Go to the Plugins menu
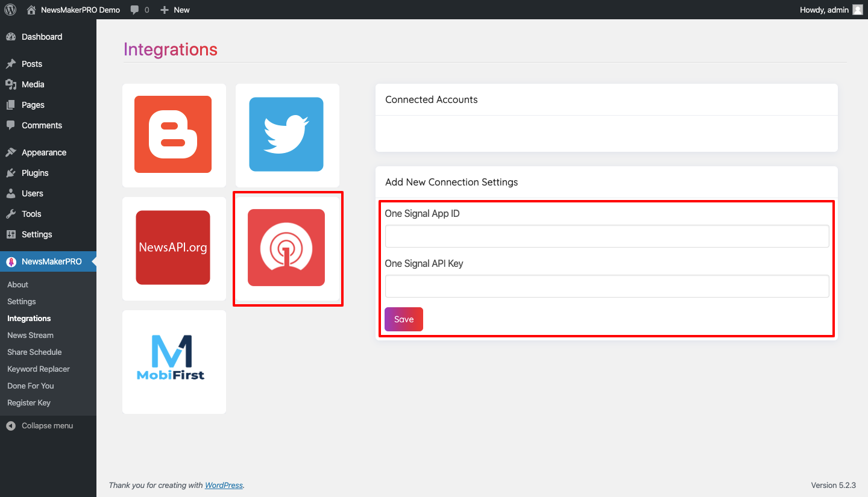The image size is (868, 497). 48,173
